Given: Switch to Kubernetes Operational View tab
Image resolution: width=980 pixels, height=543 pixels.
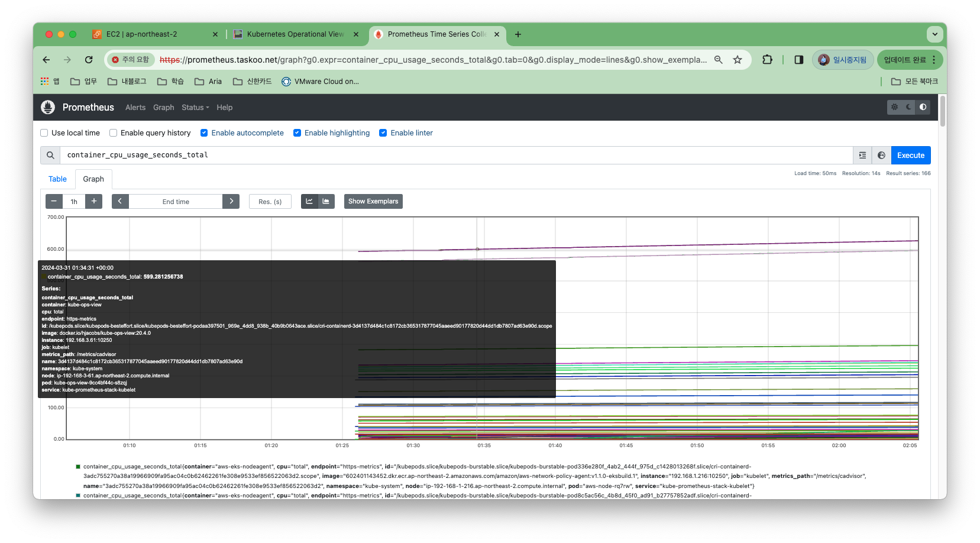Looking at the screenshot, I should [296, 34].
